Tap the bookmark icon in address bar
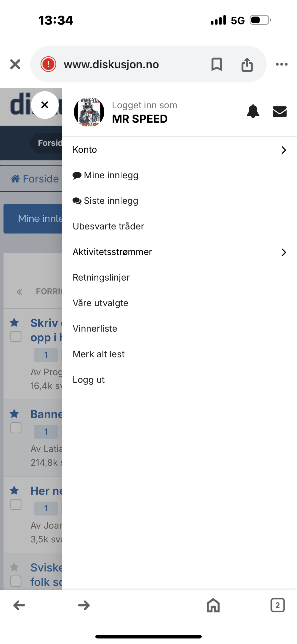The image size is (297, 644). pyautogui.click(x=217, y=64)
